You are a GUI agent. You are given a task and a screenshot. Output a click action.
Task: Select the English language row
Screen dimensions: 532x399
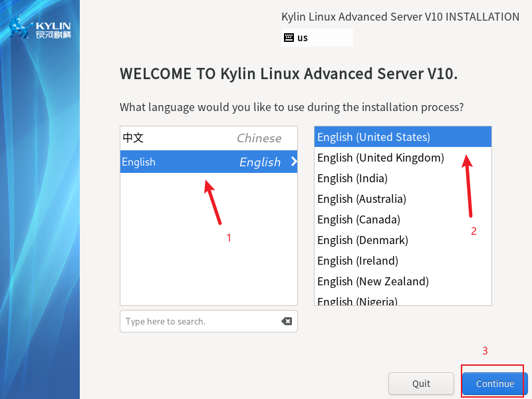coord(209,162)
